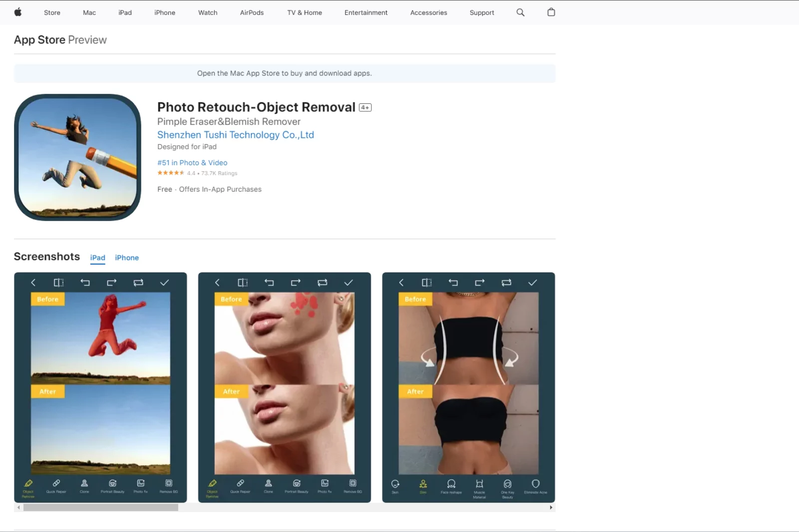Open the jumping woman removal screenshot

coord(100,387)
